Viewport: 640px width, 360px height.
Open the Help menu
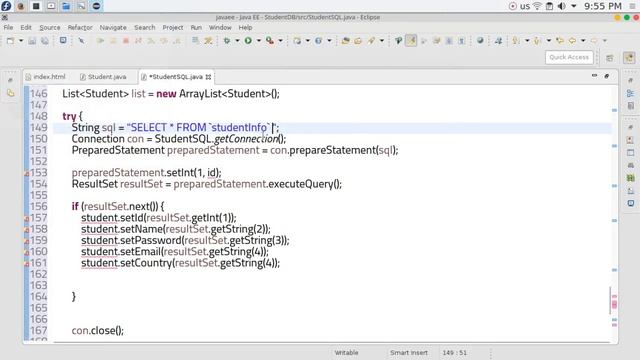pyautogui.click(x=245, y=27)
